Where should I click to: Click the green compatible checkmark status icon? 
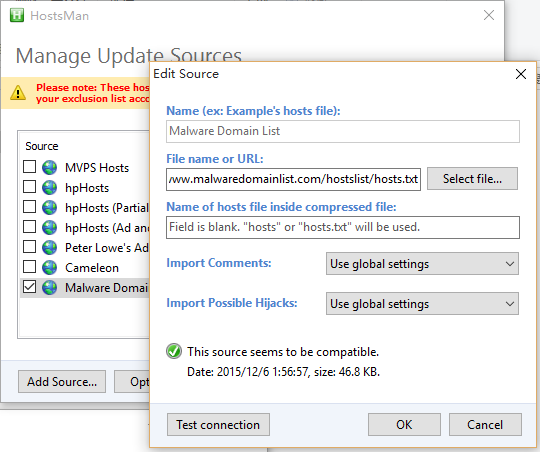click(174, 351)
